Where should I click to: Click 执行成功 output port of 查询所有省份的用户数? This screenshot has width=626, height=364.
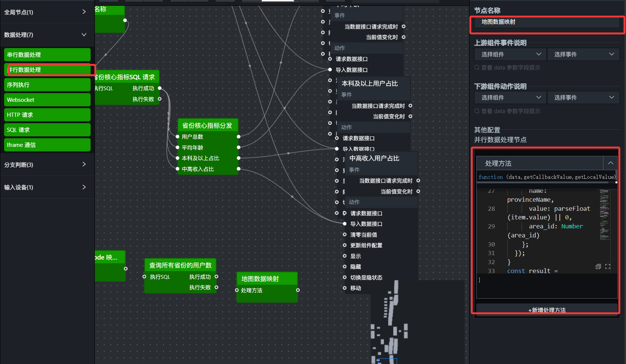coord(217,276)
